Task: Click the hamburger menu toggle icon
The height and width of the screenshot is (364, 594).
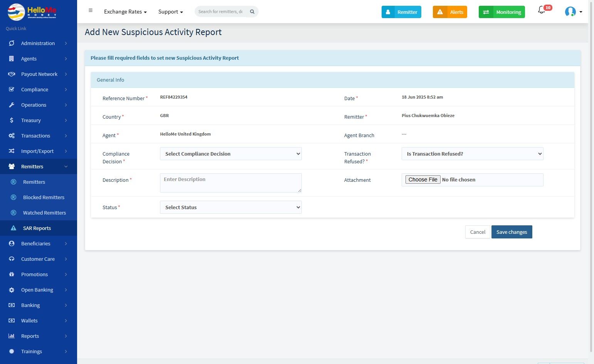Action: pyautogui.click(x=91, y=11)
